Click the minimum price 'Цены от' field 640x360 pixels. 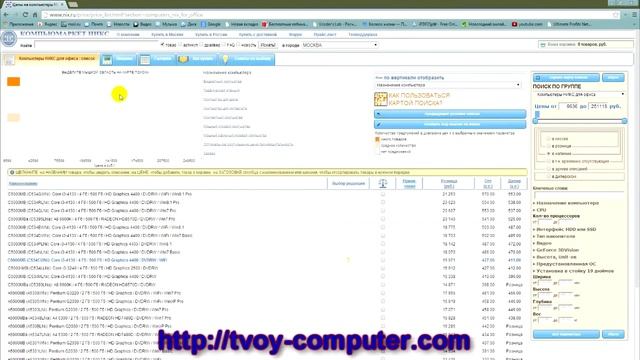pyautogui.click(x=568, y=106)
